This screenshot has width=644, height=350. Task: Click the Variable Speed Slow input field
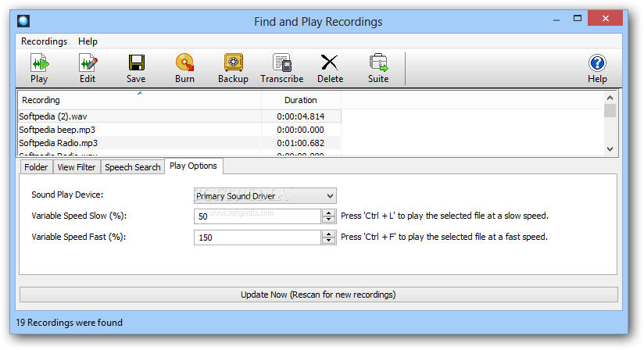point(257,216)
